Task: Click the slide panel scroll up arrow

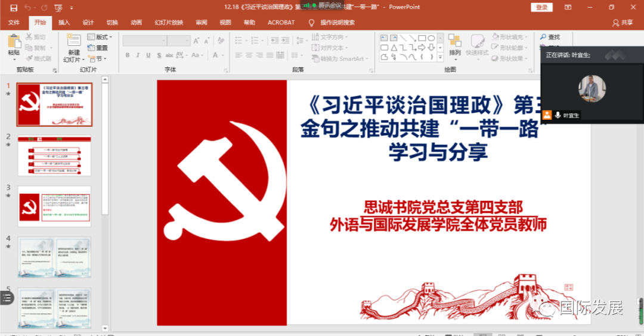Action: tap(105, 79)
